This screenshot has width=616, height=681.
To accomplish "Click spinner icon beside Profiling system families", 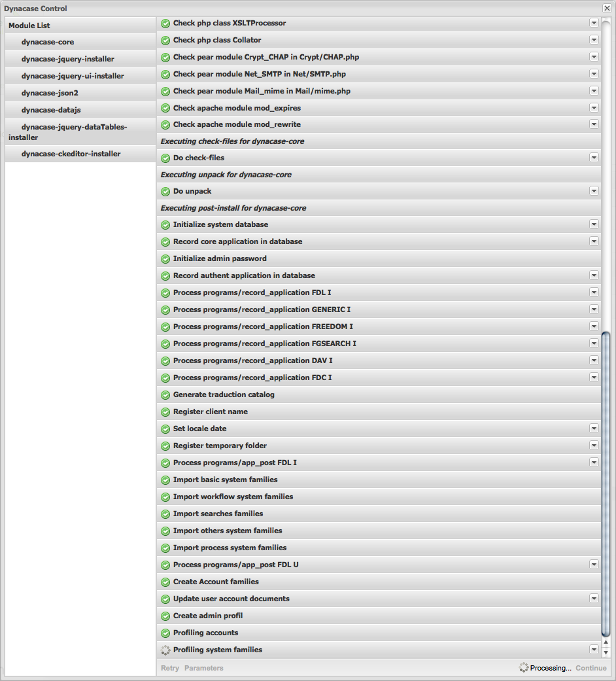I will coord(165,650).
